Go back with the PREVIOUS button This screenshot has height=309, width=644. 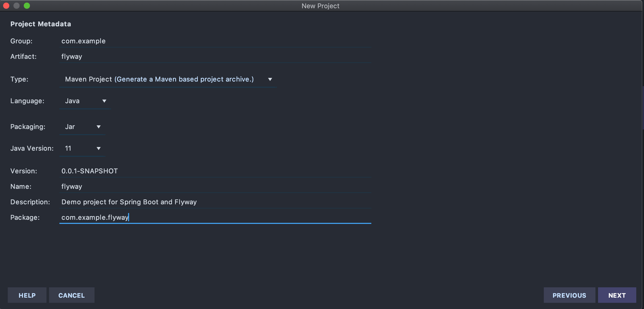[569, 295]
